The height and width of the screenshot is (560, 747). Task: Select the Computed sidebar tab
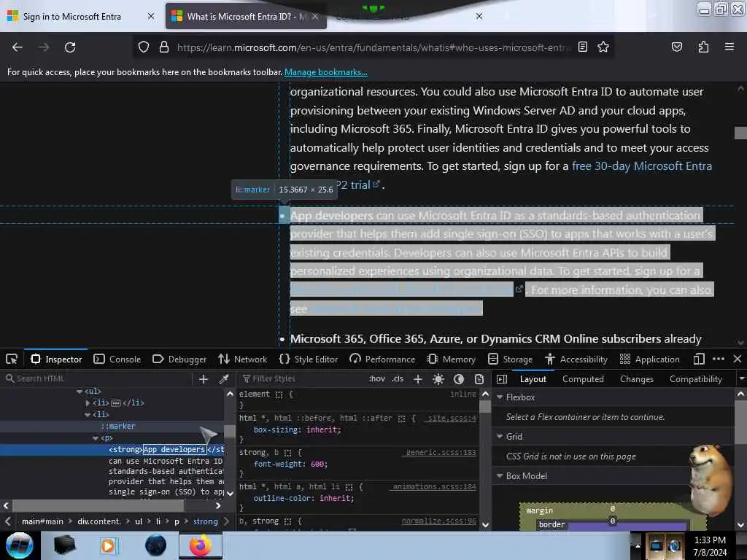click(x=583, y=379)
